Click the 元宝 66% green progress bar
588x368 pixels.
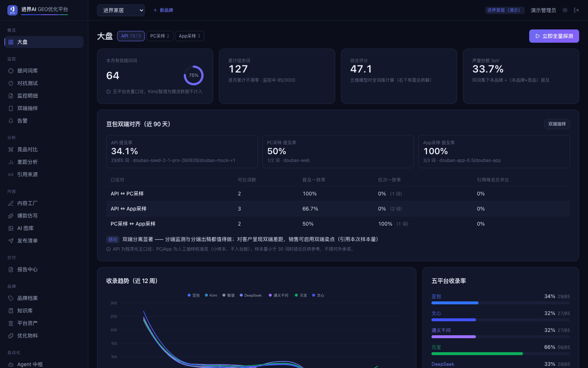click(x=501, y=354)
